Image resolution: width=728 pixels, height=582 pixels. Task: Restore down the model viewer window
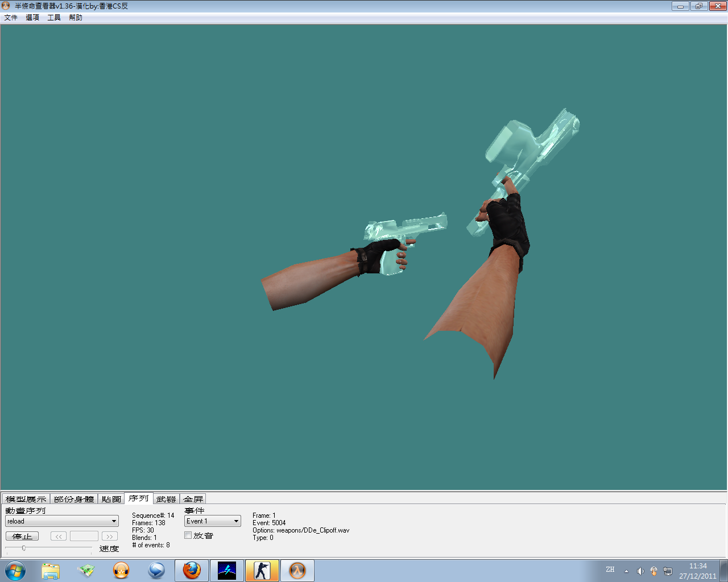(699, 6)
